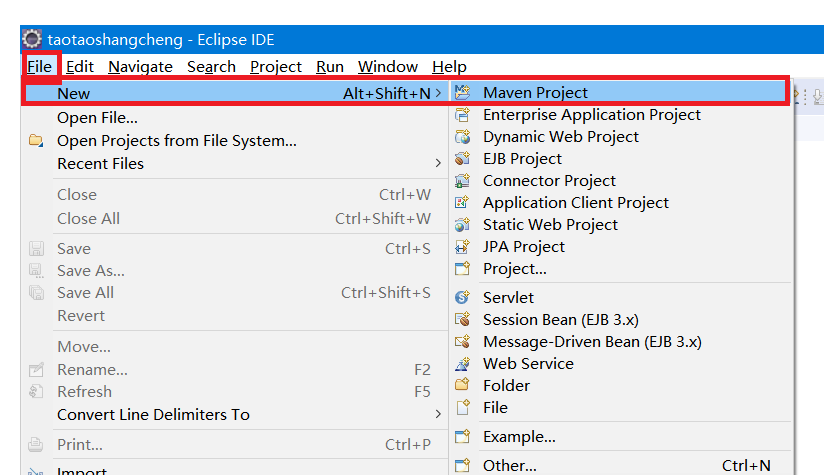Open the Help menu
Screen dimensions: 824x475
click(449, 67)
